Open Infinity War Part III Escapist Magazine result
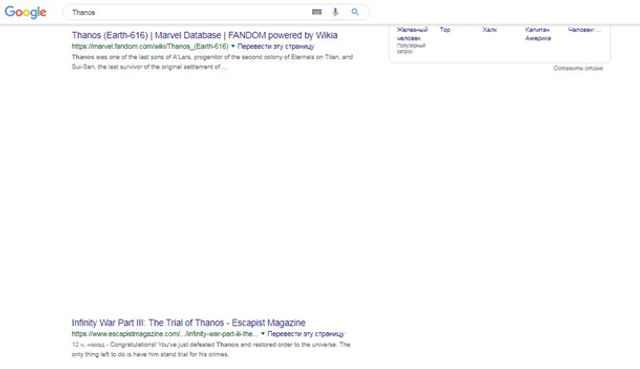Image resolution: width=640 pixels, height=369 pixels. point(189,322)
